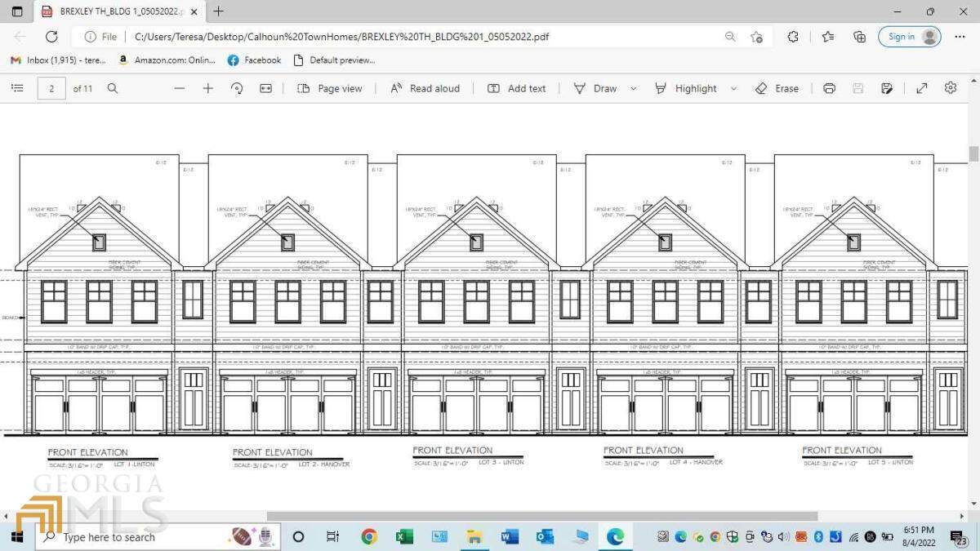Go back to previous page in browser
This screenshot has width=980, height=551.
point(20,37)
